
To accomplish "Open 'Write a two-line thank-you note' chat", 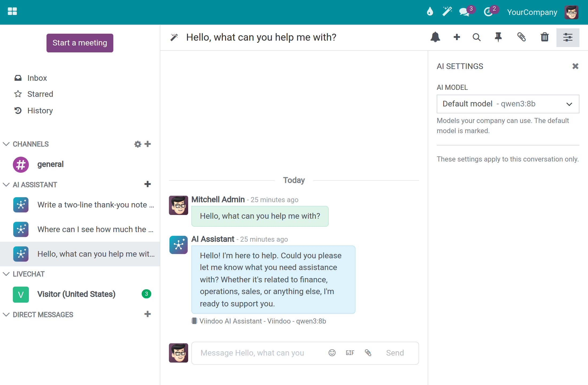I will click(80, 205).
